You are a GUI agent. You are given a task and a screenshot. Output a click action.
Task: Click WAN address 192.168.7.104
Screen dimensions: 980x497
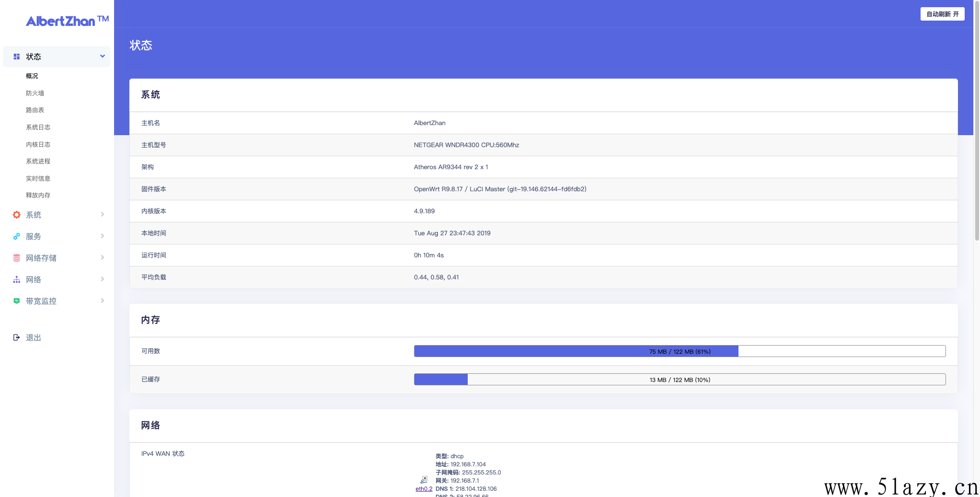click(468, 464)
